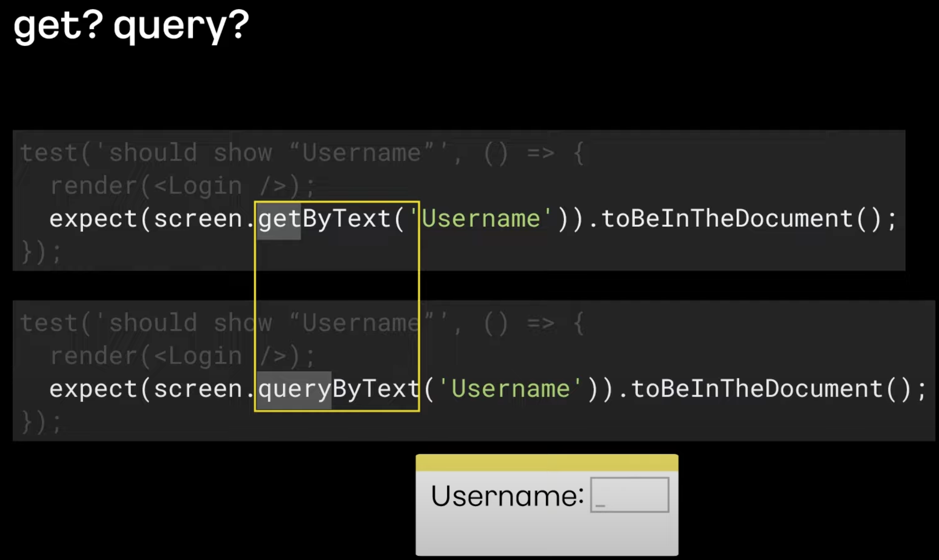Viewport: 939px width, 560px height.
Task: Click dimmed 'render(<Login />);' in top block
Action: [183, 186]
